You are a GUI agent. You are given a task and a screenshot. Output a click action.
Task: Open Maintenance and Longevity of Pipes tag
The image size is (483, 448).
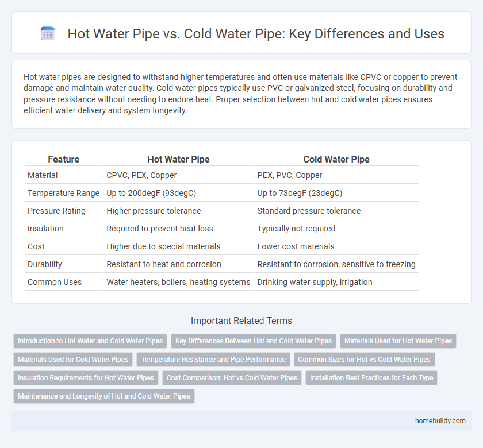pos(103,396)
